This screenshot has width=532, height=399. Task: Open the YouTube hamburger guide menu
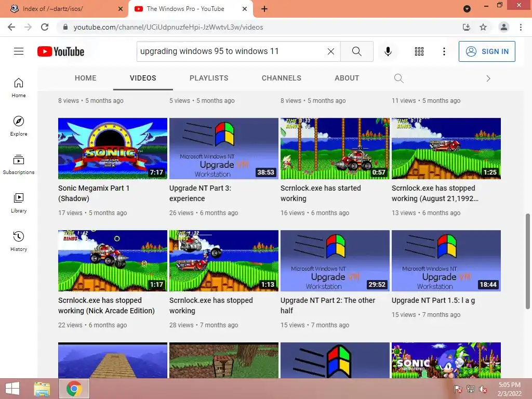(x=19, y=51)
